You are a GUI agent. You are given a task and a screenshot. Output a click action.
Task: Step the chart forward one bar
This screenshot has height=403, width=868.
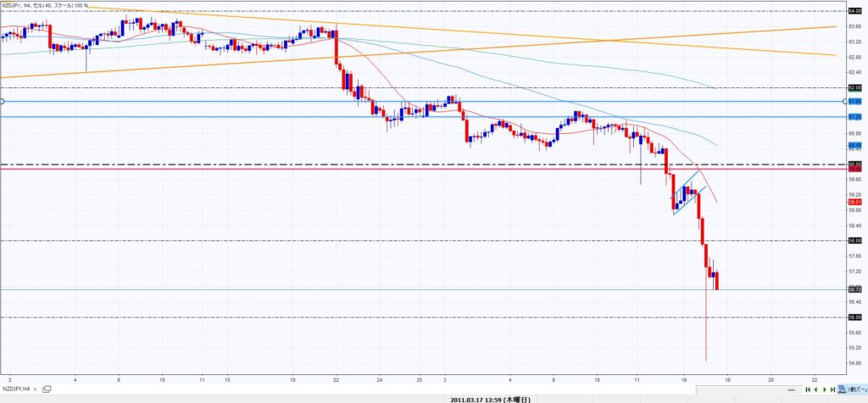point(823,388)
